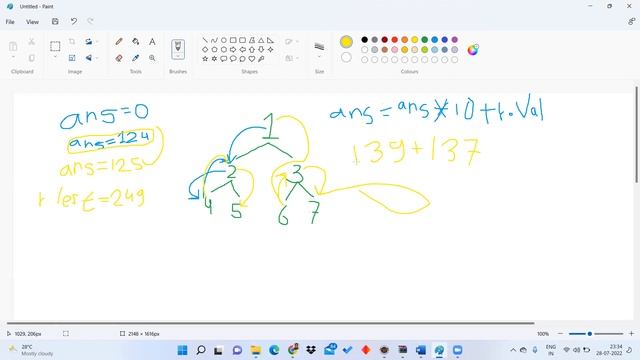
Task: Choose the Rectangle shape
Action: coord(233,40)
